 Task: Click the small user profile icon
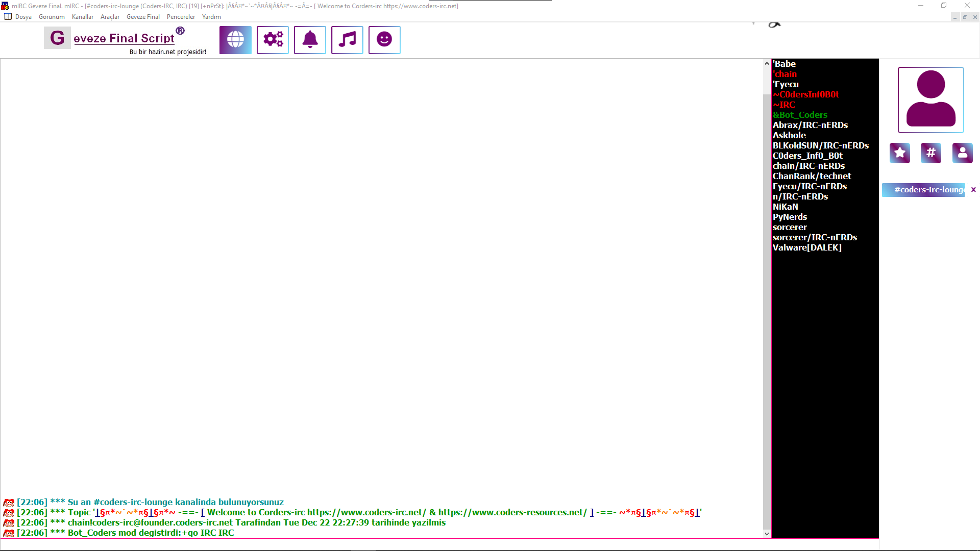[963, 153]
